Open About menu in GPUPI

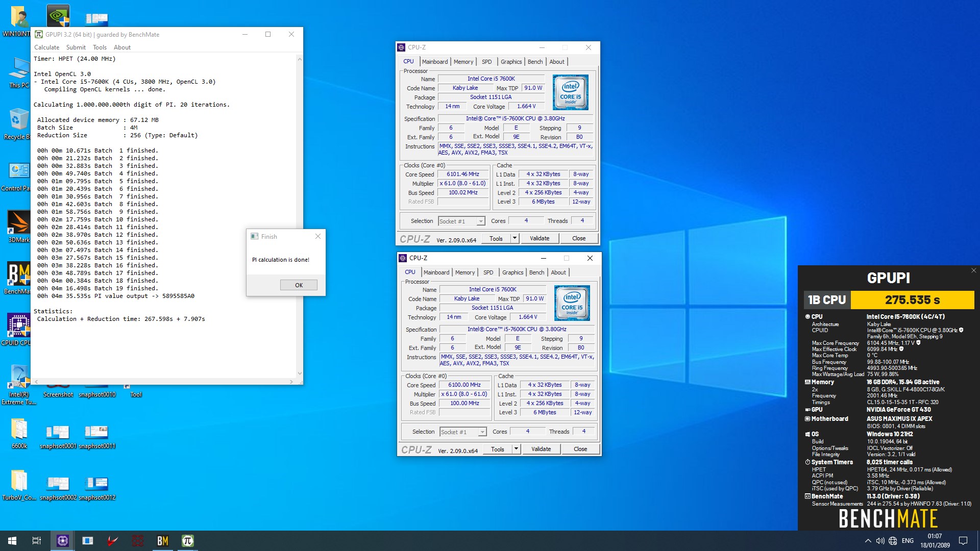pyautogui.click(x=122, y=47)
